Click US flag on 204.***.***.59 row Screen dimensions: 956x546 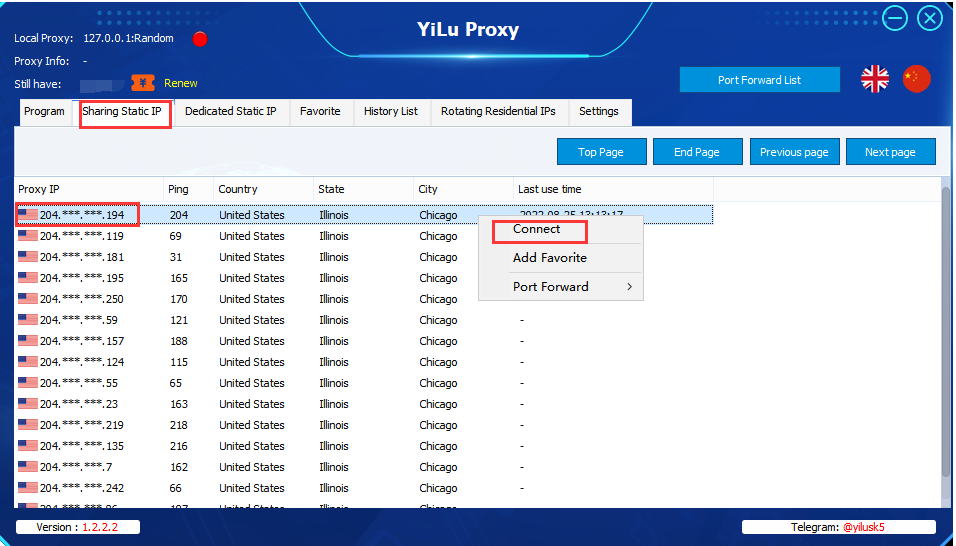coord(28,320)
